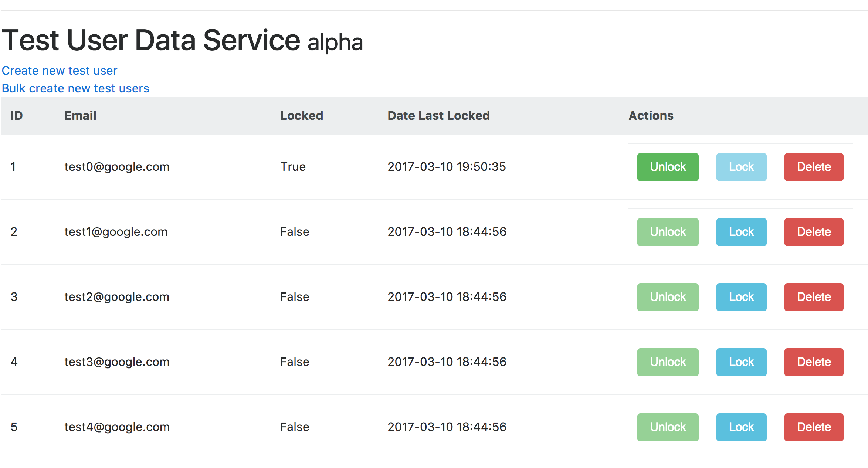Open the Create new test user link

pyautogui.click(x=60, y=71)
